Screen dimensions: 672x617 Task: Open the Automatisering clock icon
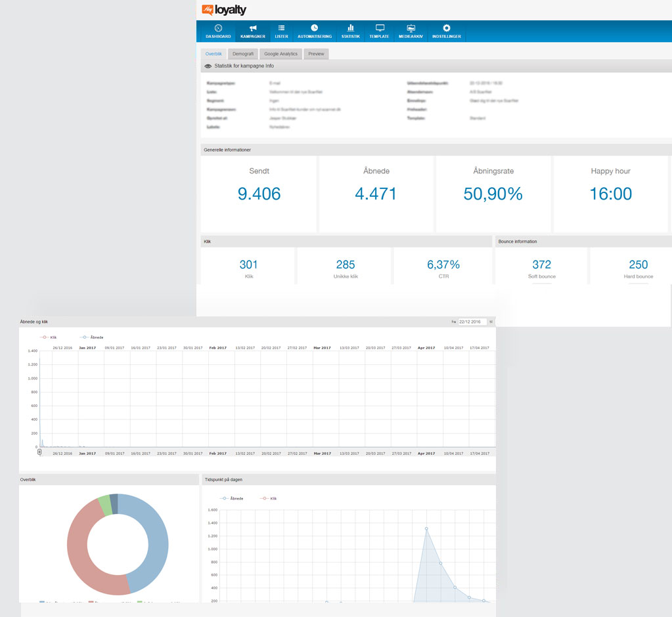point(315,28)
